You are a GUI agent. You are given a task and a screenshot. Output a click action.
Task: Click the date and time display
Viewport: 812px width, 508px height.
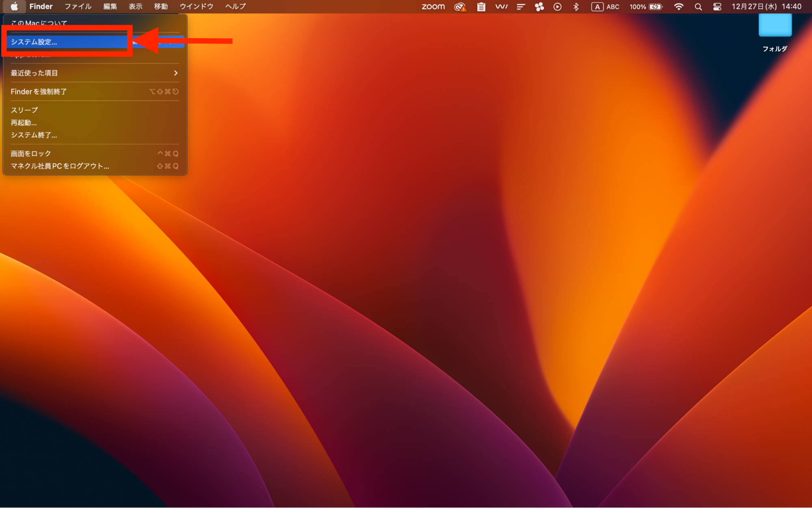766,6
